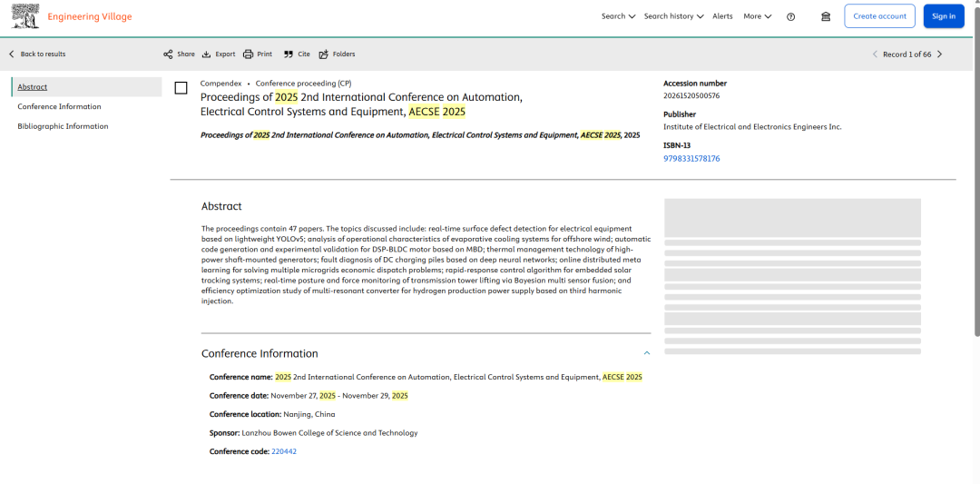Expand the More menu
Image resolution: width=980 pixels, height=484 pixels.
coord(757,16)
